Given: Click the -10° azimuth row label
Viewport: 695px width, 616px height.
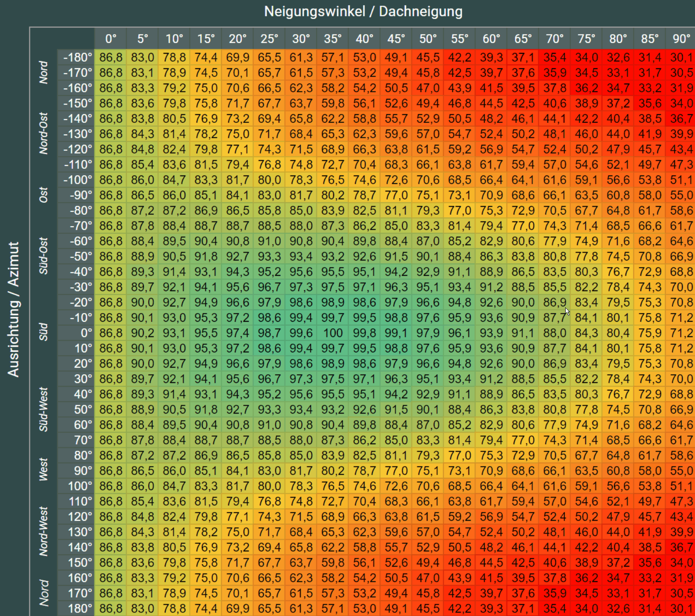Looking at the screenshot, I should point(76,317).
